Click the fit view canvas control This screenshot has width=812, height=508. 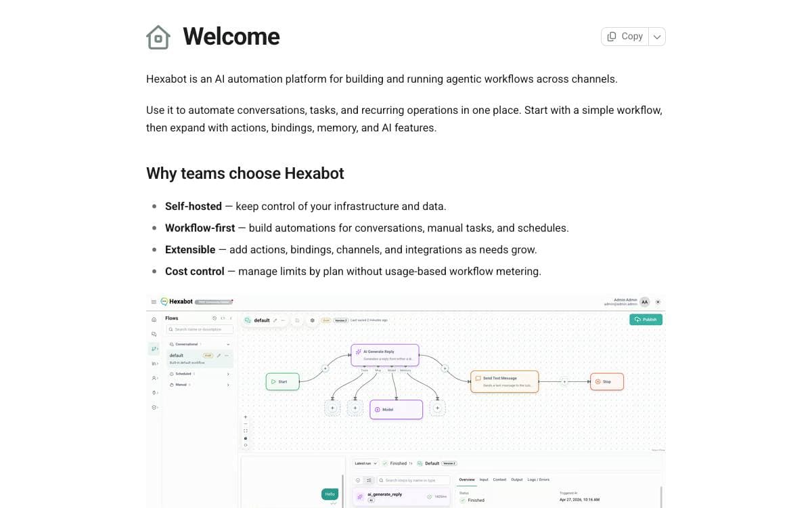click(246, 431)
